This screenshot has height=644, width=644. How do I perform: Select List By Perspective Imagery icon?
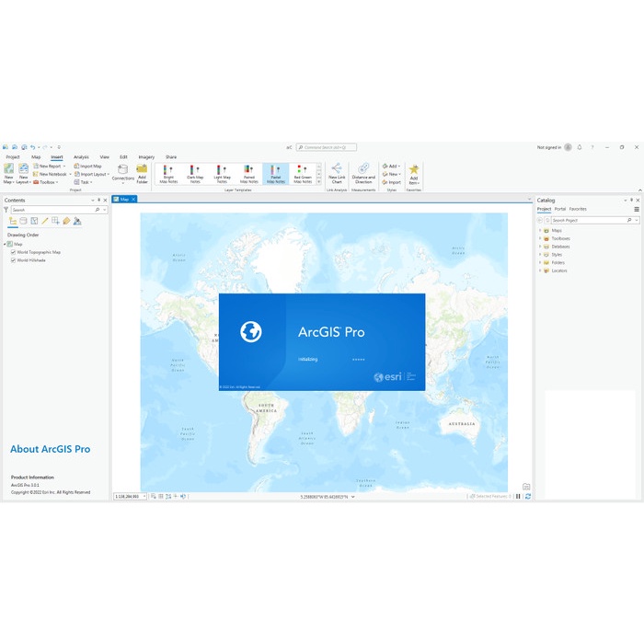click(x=77, y=221)
